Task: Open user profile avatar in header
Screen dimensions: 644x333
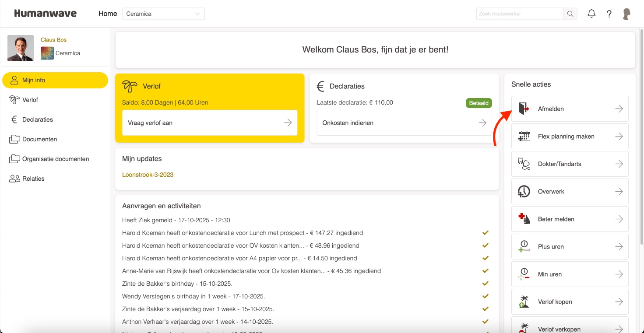Action: 626,14
